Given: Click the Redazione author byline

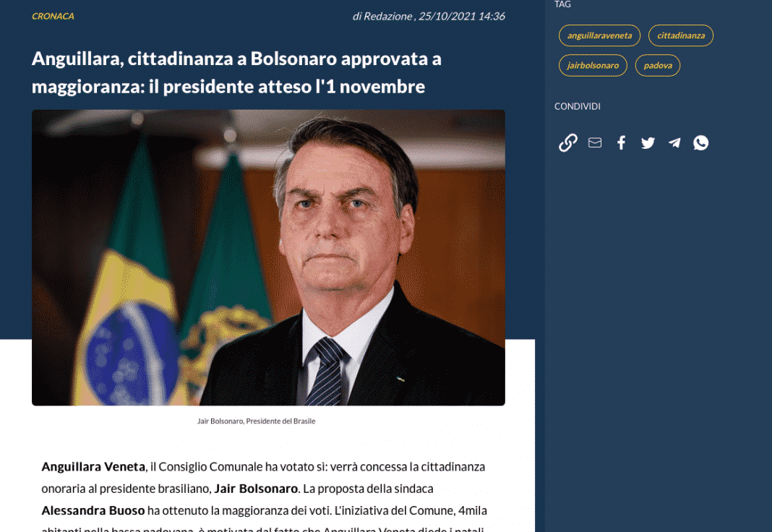Looking at the screenshot, I should pos(388,16).
